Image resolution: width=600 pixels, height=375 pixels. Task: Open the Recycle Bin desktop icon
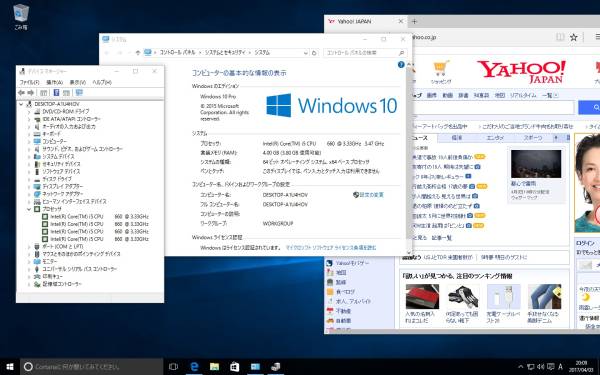pyautogui.click(x=21, y=17)
